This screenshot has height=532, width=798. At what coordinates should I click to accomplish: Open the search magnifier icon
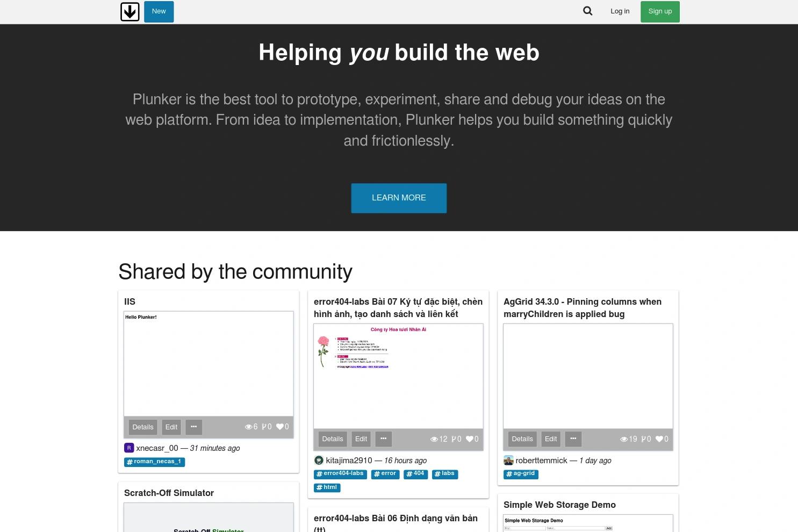point(588,11)
